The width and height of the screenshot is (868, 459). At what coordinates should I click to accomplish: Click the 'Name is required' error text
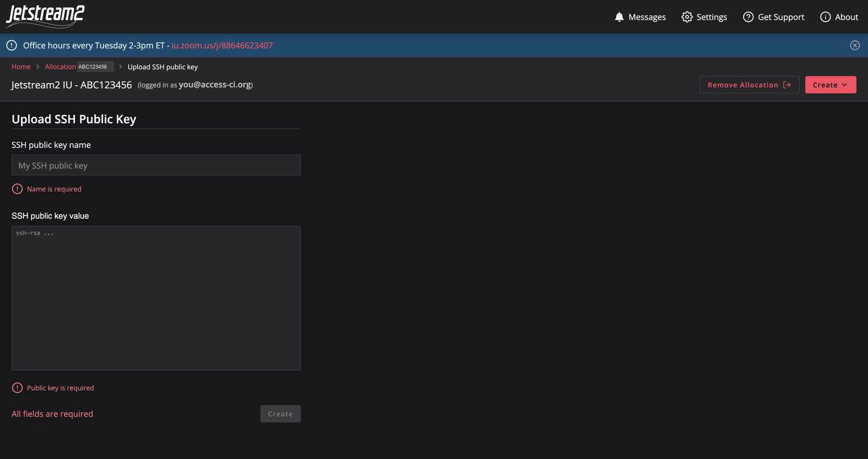pos(54,189)
